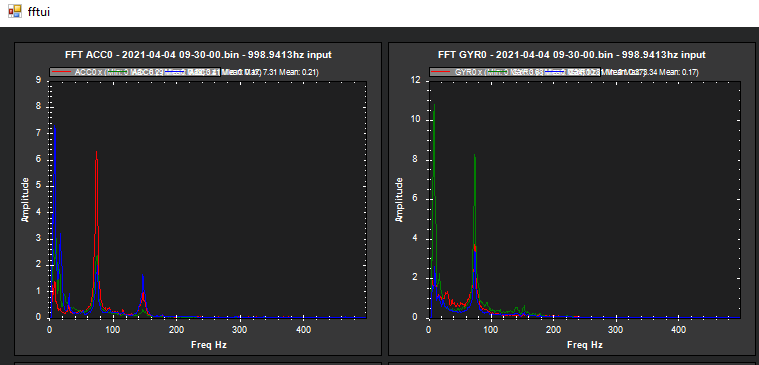The height and width of the screenshot is (365, 759).
Task: Click the '300' frequency tick on GYR0 chart
Action: [616, 329]
